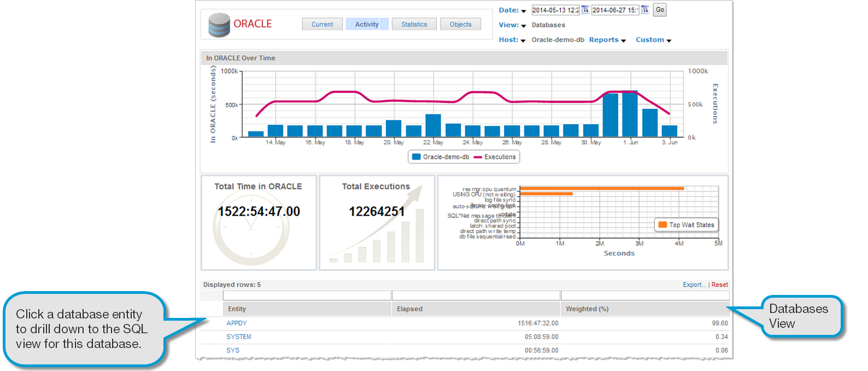The image size is (868, 371).
Task: Switch to the Current tab
Action: (x=322, y=24)
